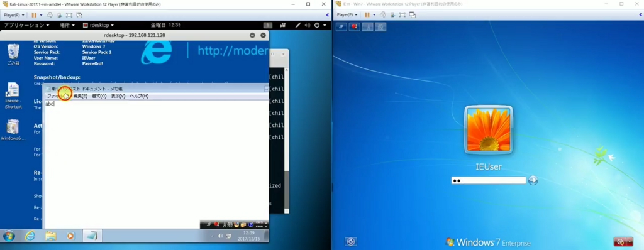The image size is (644, 250).
Task: Open the 書式(O) menu in Notepad
Action: point(99,96)
